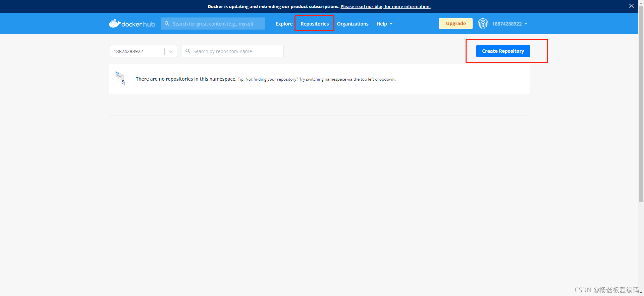Open the Explore page
Image resolution: width=644 pixels, height=296 pixels.
click(284, 24)
